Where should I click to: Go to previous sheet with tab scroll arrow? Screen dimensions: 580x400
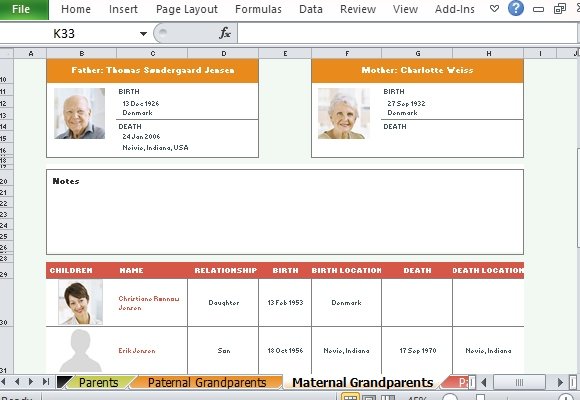coord(17,381)
